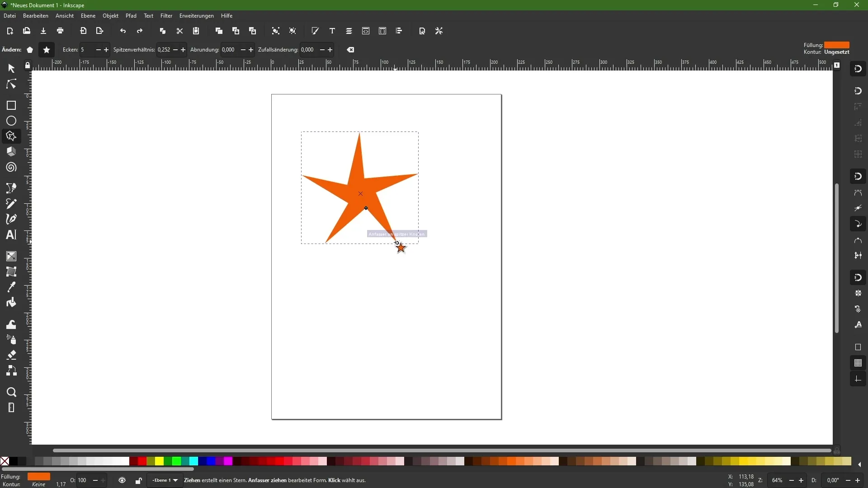The width and height of the screenshot is (868, 488).
Task: Select the Zoom magnifier tool
Action: pos(11,392)
